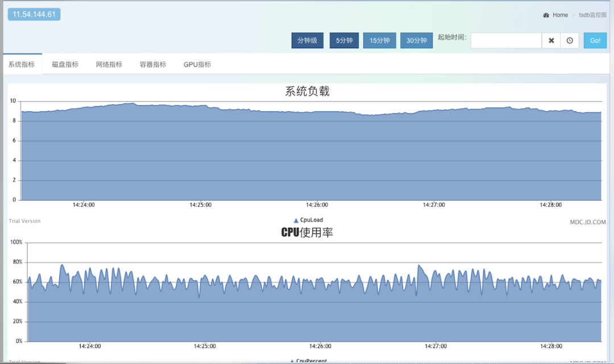Click the Home dashboard icon
Image resolution: width=614 pixels, height=364 pixels.
click(546, 15)
